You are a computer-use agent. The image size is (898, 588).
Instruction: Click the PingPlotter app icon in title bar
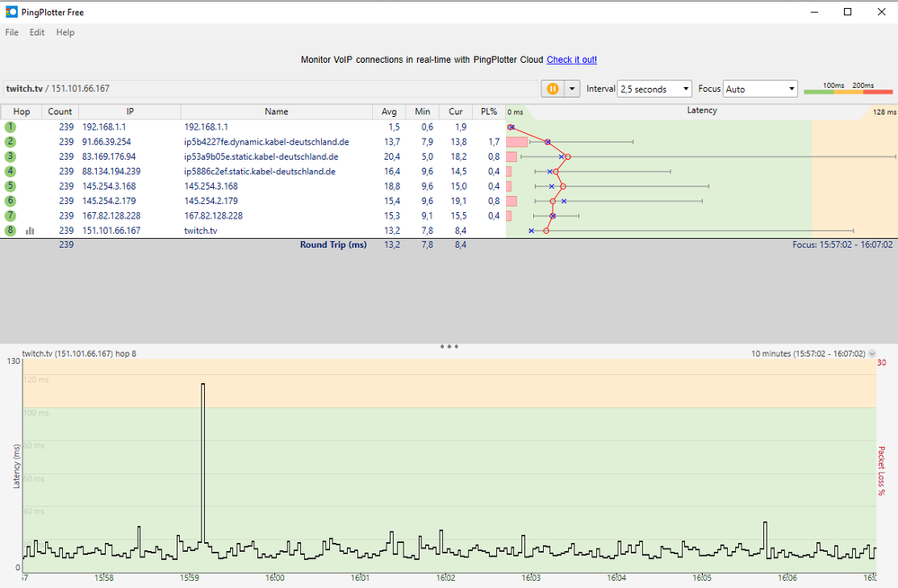click(11, 12)
